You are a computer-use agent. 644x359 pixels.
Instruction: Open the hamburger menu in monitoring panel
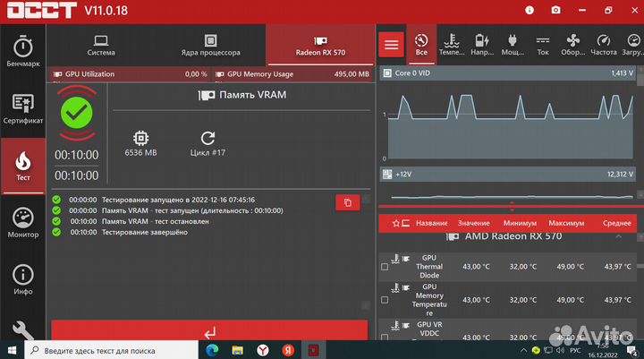pyautogui.click(x=391, y=45)
